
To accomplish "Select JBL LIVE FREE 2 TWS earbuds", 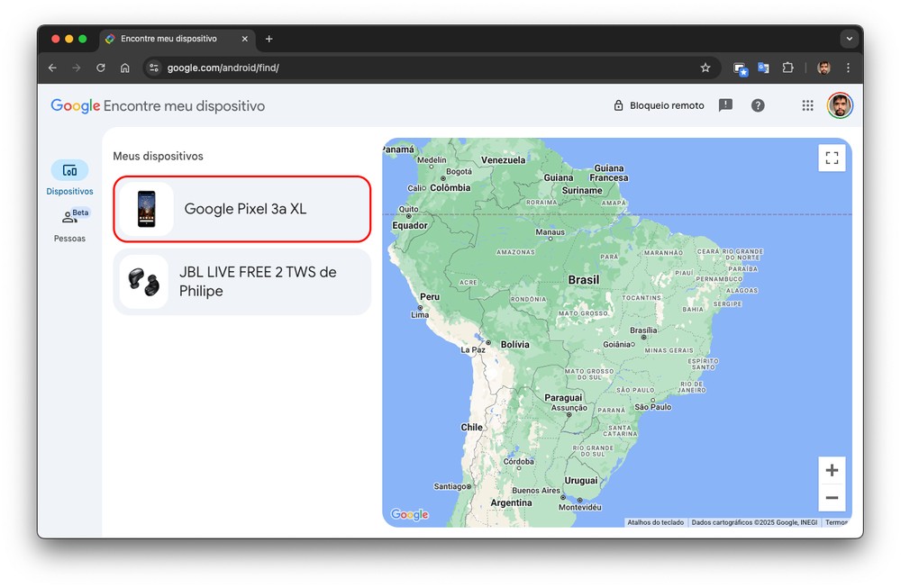I will (241, 282).
